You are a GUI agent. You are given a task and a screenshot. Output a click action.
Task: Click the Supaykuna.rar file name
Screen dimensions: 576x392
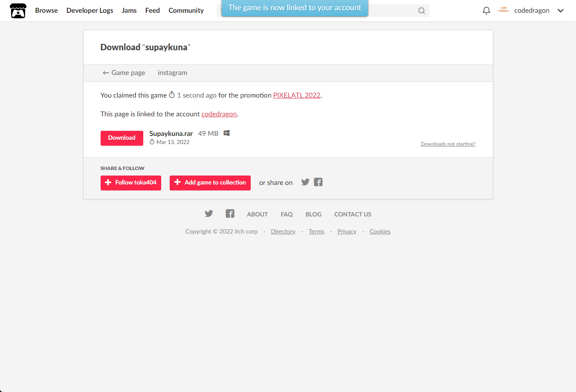coord(171,134)
